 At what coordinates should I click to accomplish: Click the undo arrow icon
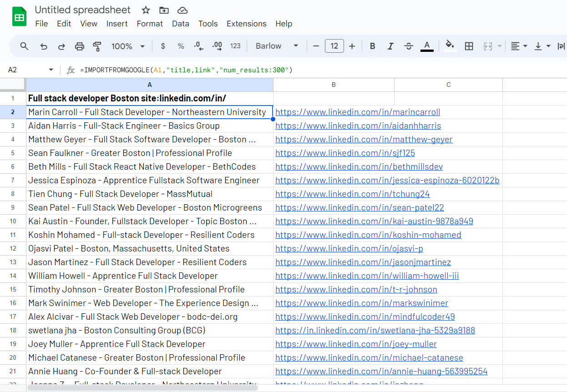[44, 46]
